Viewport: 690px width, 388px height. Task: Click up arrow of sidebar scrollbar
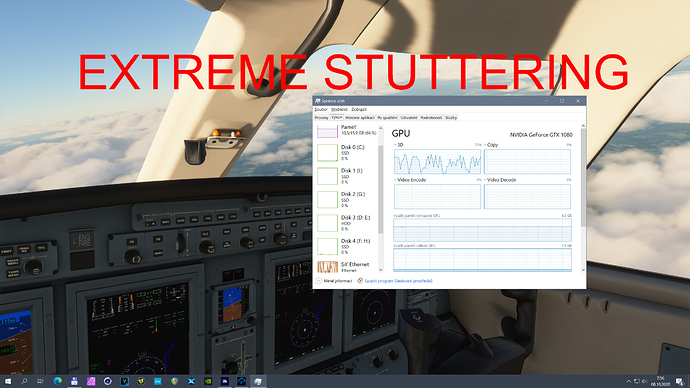pyautogui.click(x=381, y=128)
